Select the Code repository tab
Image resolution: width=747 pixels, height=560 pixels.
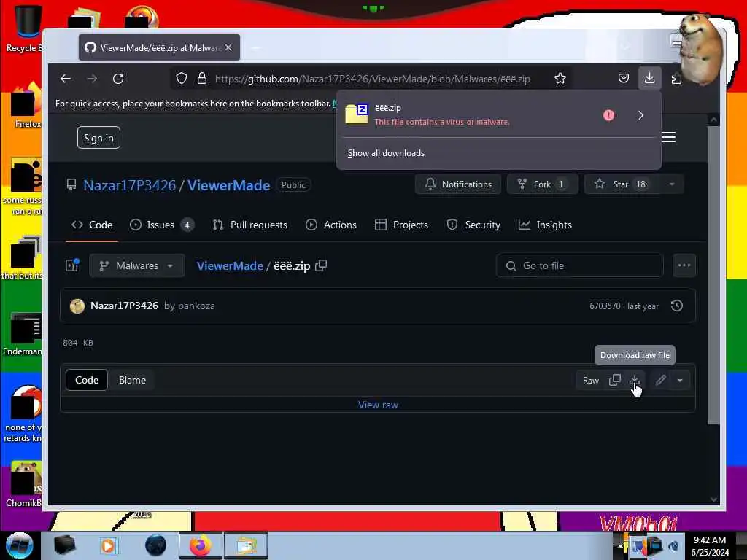tap(92, 225)
